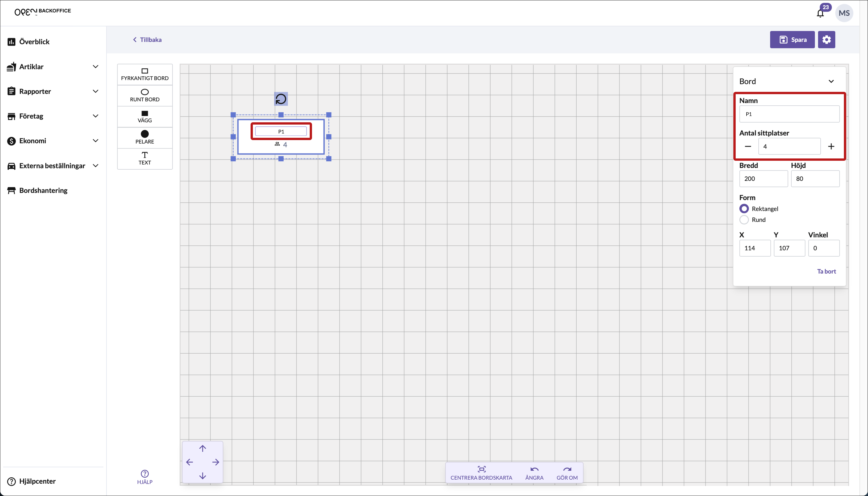This screenshot has height=496, width=868.
Task: Undo with the Ångra button
Action: click(x=534, y=472)
